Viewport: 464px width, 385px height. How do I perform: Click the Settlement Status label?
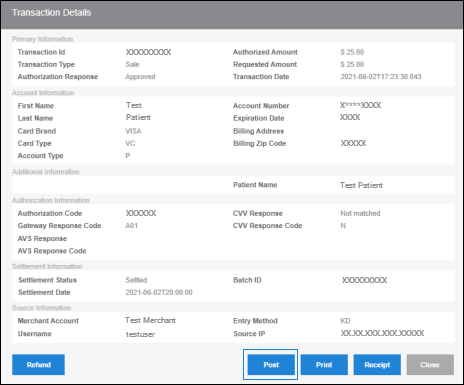tap(47, 280)
